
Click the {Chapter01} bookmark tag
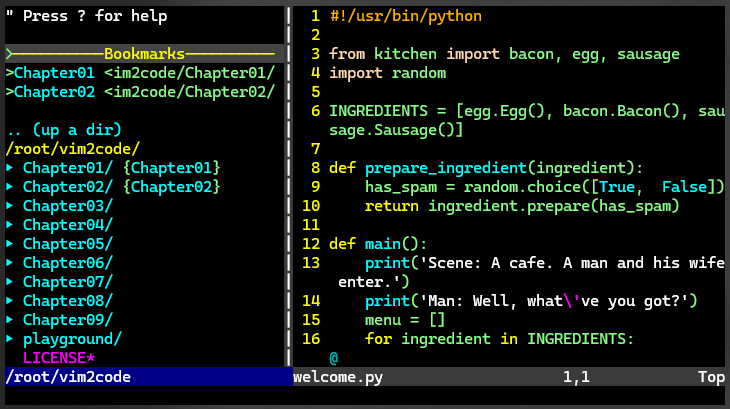point(171,168)
